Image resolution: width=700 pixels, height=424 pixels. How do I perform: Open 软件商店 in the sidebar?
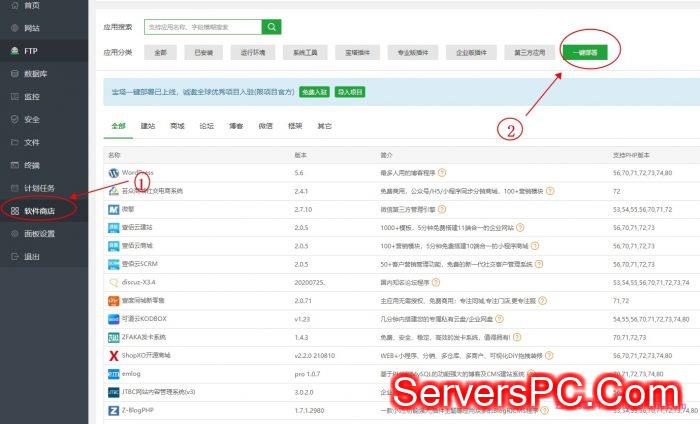point(40,210)
